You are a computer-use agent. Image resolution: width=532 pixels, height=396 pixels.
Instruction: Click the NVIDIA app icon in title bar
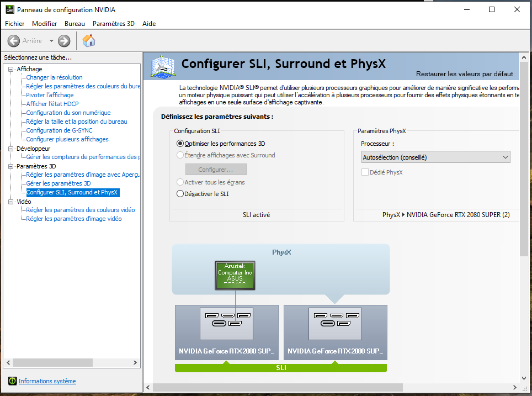click(10, 9)
